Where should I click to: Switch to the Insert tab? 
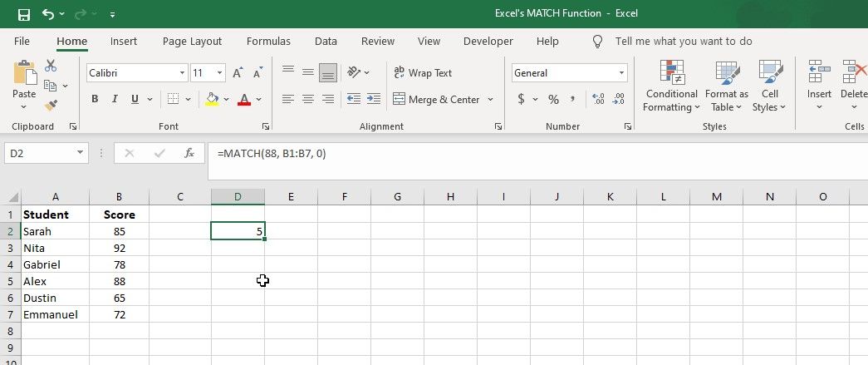click(x=124, y=41)
